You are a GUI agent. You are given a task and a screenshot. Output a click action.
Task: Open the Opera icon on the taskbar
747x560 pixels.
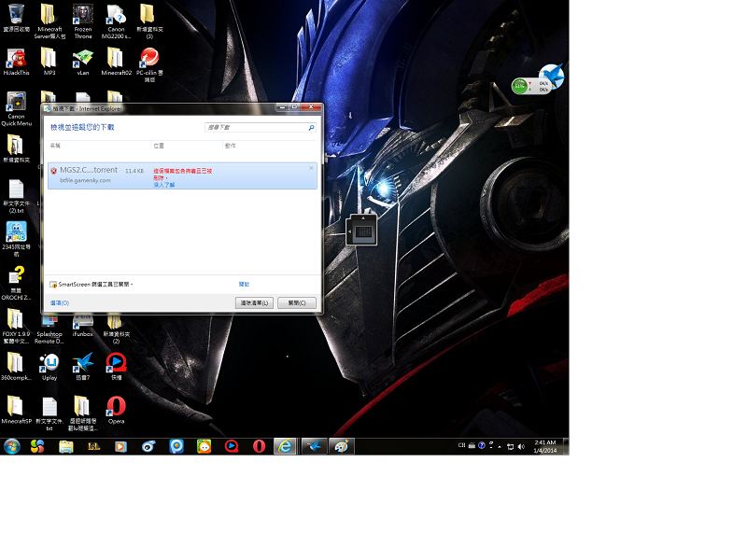[260, 447]
